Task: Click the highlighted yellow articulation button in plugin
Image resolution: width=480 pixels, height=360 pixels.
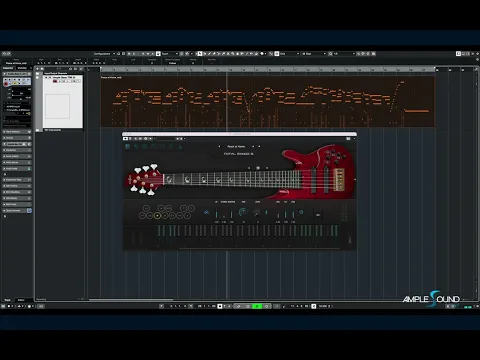Action: [x=157, y=216]
